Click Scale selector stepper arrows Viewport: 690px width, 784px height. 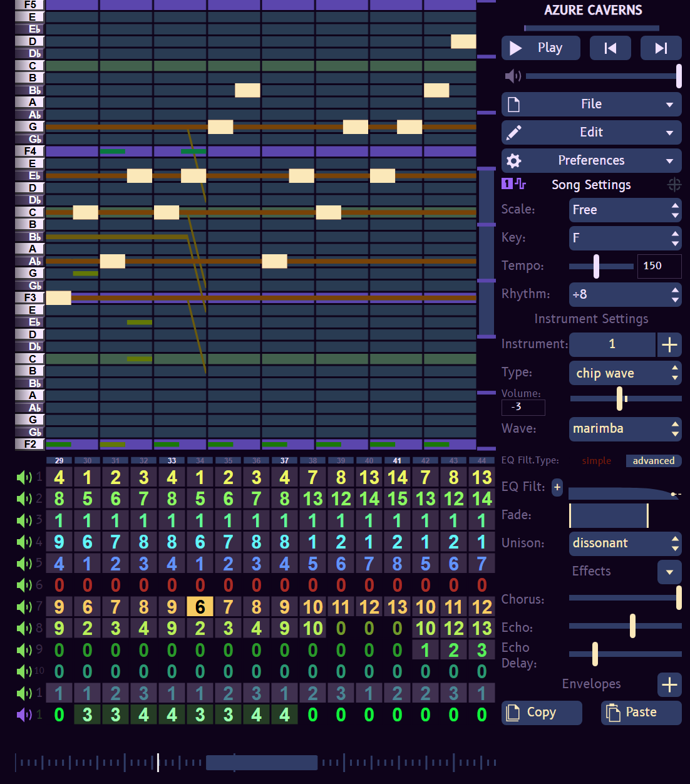point(675,210)
